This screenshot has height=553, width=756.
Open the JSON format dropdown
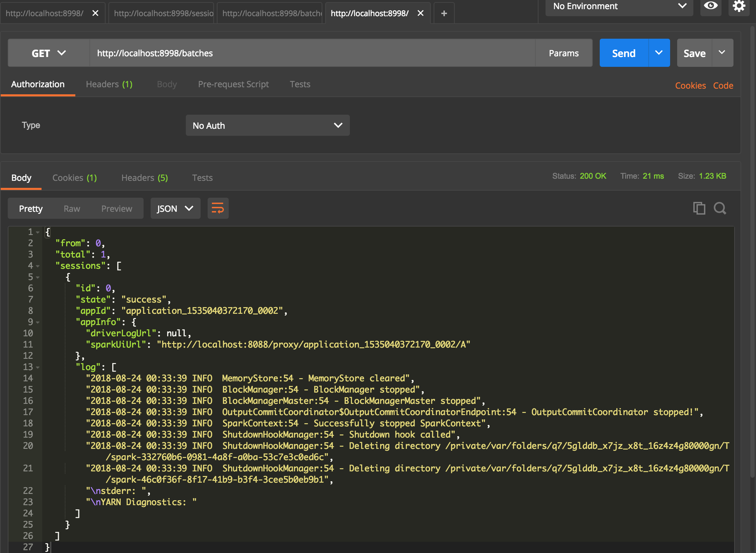pos(175,208)
